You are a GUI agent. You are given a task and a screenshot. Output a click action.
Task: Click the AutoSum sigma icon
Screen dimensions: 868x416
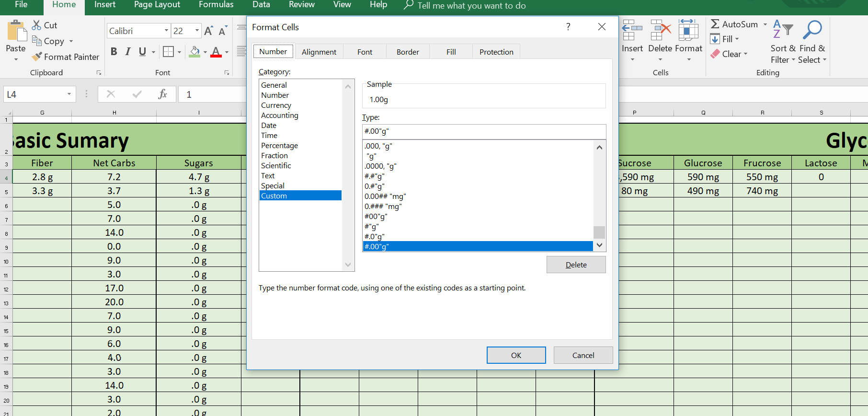pyautogui.click(x=715, y=24)
